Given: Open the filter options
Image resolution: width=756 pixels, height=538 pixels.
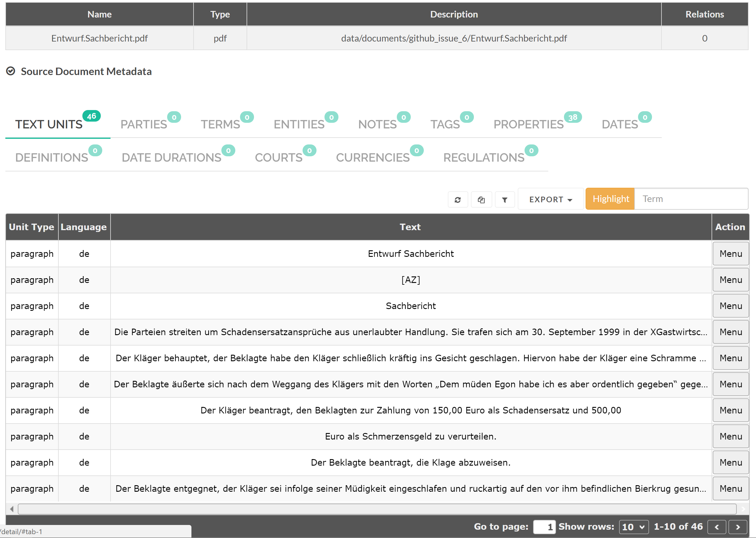Looking at the screenshot, I should [504, 199].
